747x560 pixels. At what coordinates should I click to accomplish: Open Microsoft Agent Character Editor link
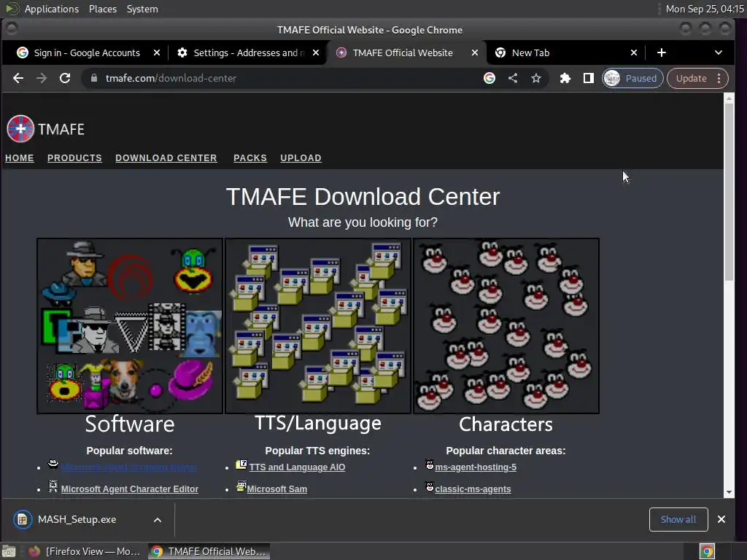(130, 489)
